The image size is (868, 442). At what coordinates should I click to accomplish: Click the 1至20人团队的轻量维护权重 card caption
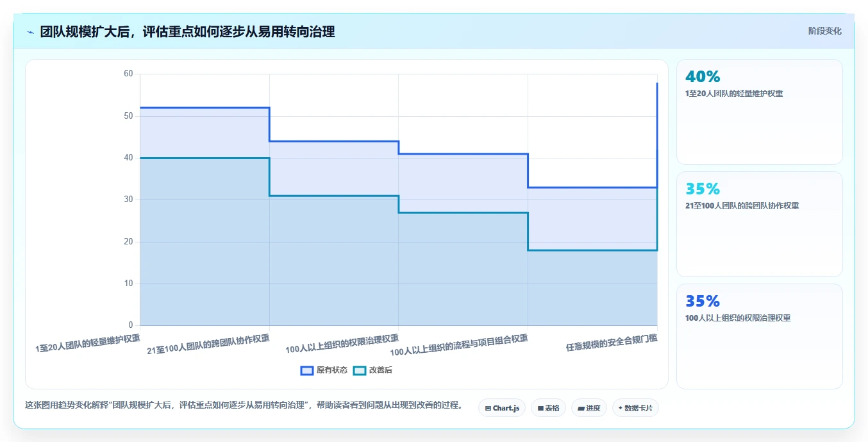tap(734, 94)
